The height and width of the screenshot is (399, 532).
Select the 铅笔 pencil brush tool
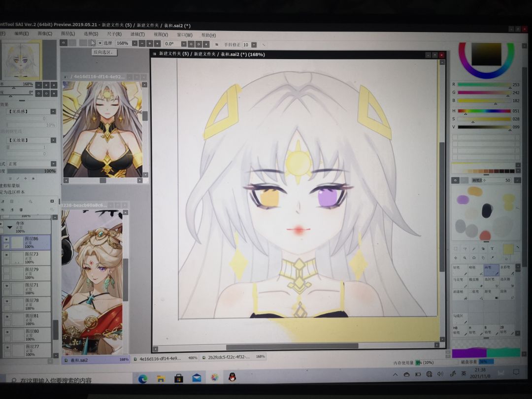pyautogui.click(x=460, y=270)
